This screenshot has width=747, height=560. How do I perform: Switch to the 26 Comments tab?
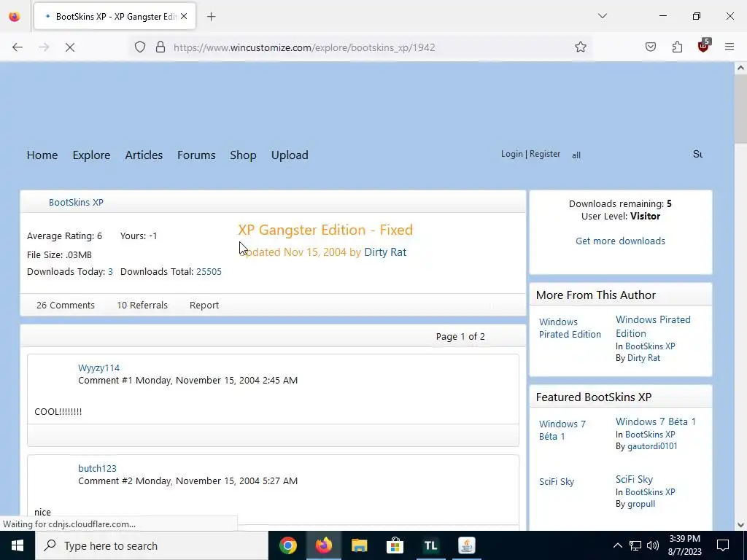(65, 306)
